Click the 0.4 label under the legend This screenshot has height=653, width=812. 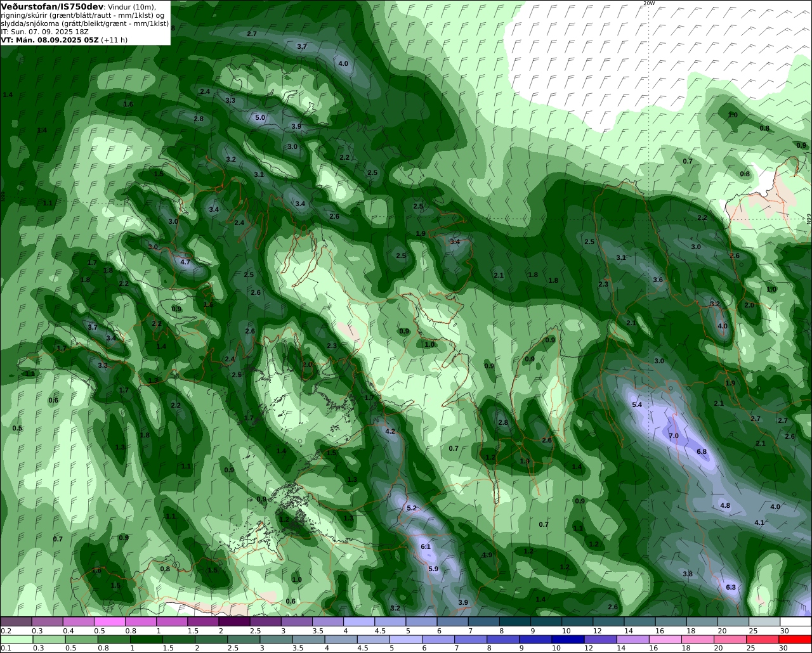pos(68,631)
